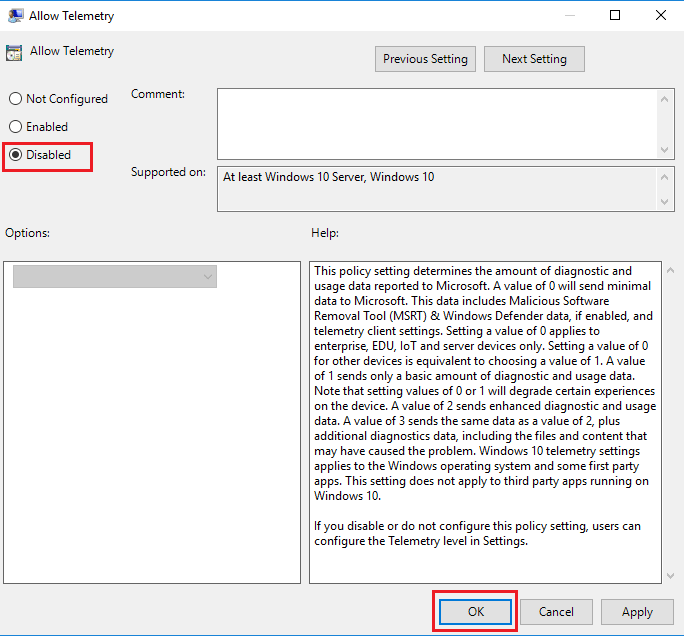Go to Next Setting

534,59
